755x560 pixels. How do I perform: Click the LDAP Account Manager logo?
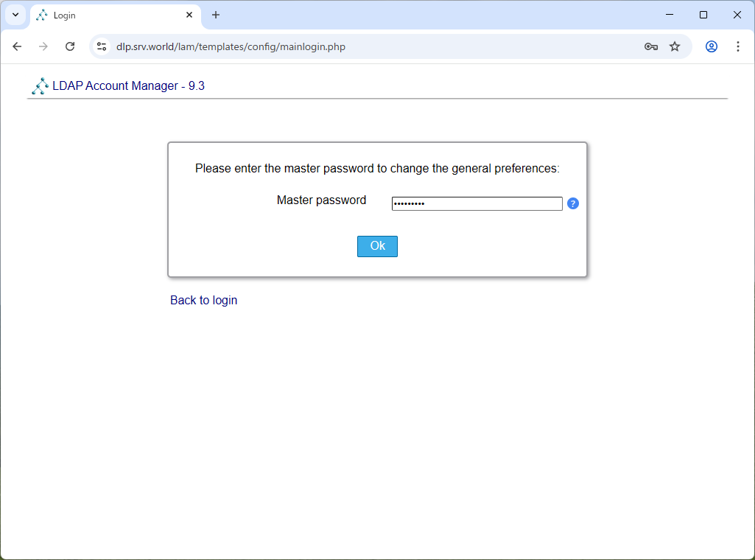coord(40,85)
